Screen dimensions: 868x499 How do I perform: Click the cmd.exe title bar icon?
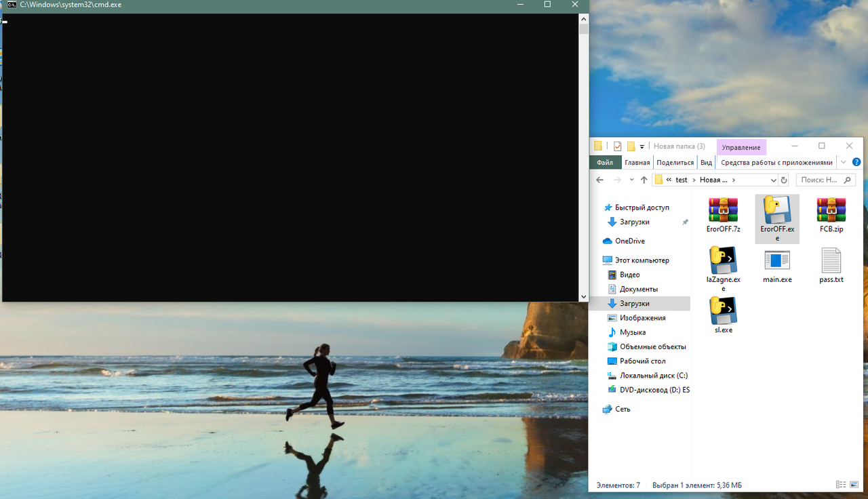12,5
